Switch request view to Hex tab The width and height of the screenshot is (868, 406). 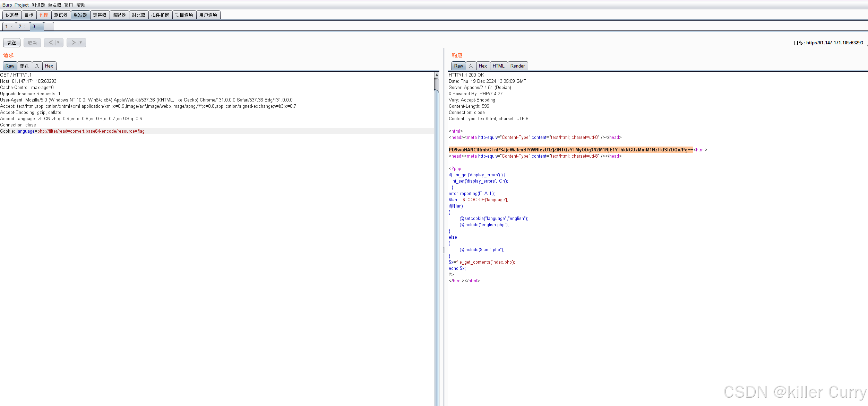(x=49, y=66)
